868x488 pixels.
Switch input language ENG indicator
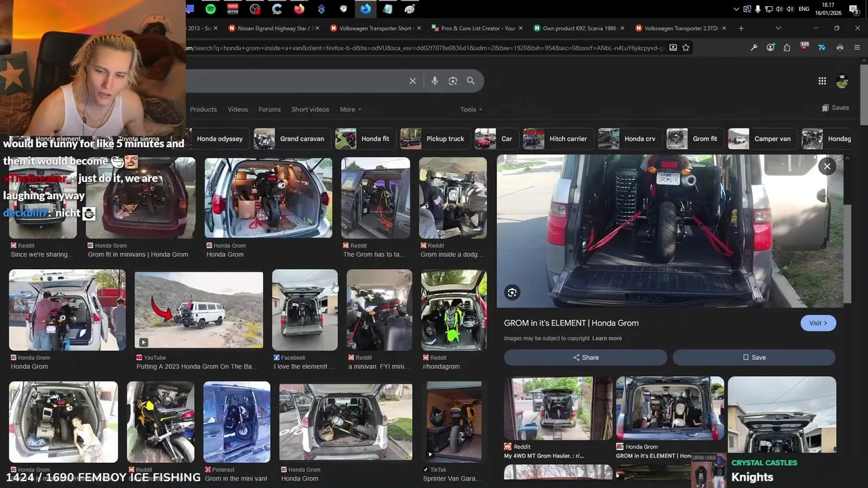pyautogui.click(x=804, y=9)
